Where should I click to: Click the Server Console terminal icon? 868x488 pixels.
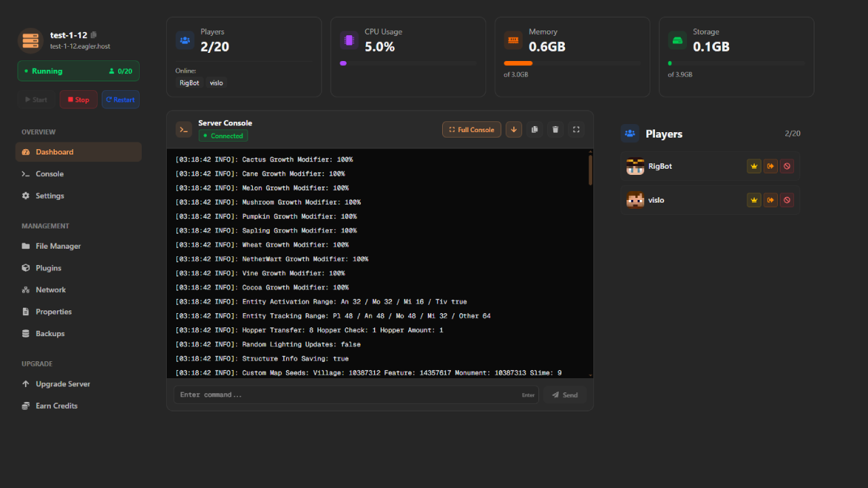183,129
